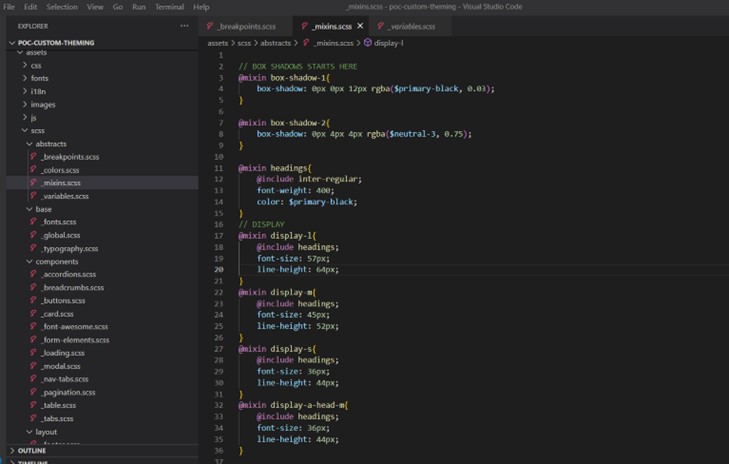
Task: Switch to the _variables.scss tab
Action: (412, 26)
